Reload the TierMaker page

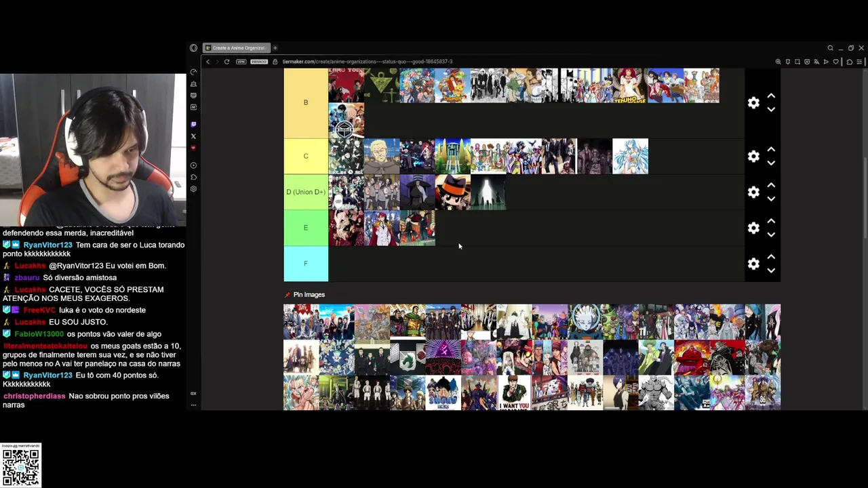pyautogui.click(x=226, y=62)
